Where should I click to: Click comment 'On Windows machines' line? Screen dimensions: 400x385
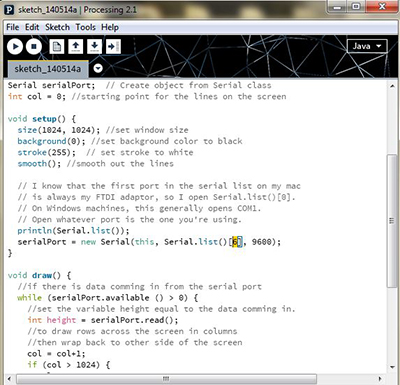click(139, 208)
